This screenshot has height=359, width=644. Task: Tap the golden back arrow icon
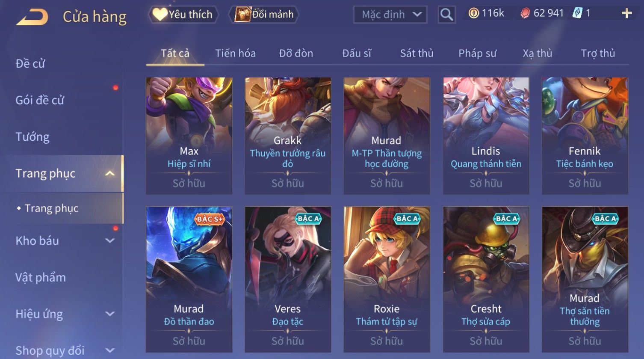32,17
